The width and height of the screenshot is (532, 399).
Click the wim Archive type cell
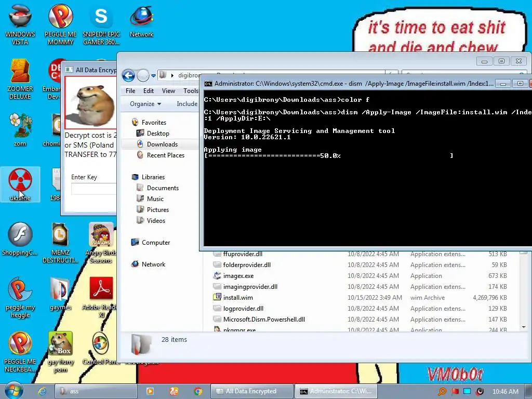[x=428, y=298]
